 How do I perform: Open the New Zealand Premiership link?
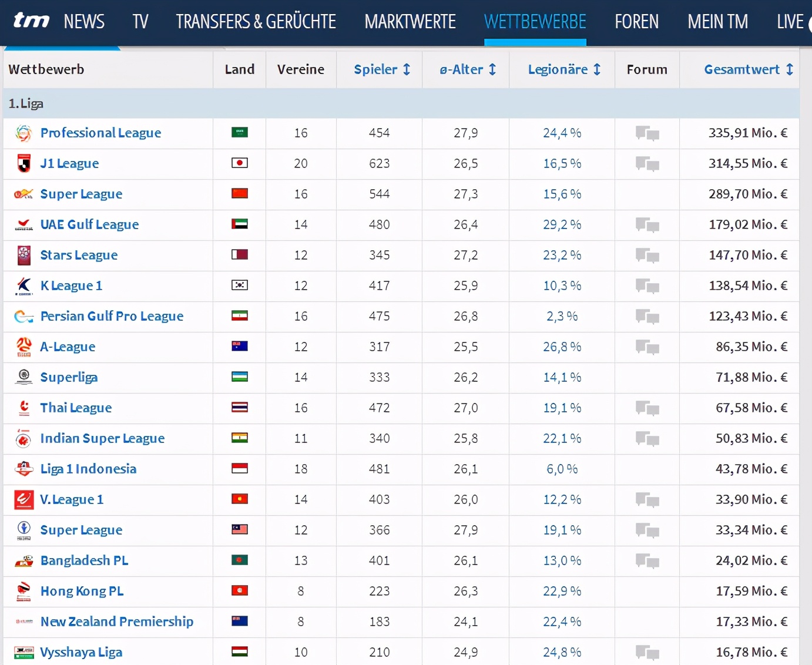pos(117,622)
